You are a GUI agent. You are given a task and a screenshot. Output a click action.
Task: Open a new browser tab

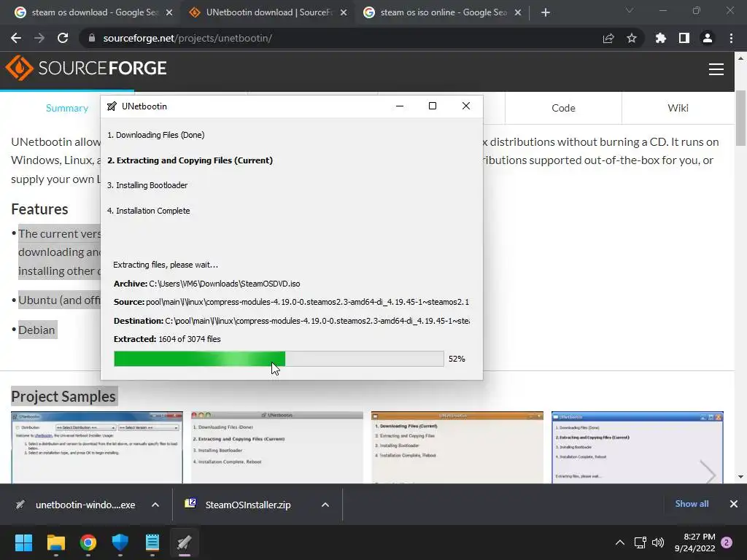click(546, 12)
